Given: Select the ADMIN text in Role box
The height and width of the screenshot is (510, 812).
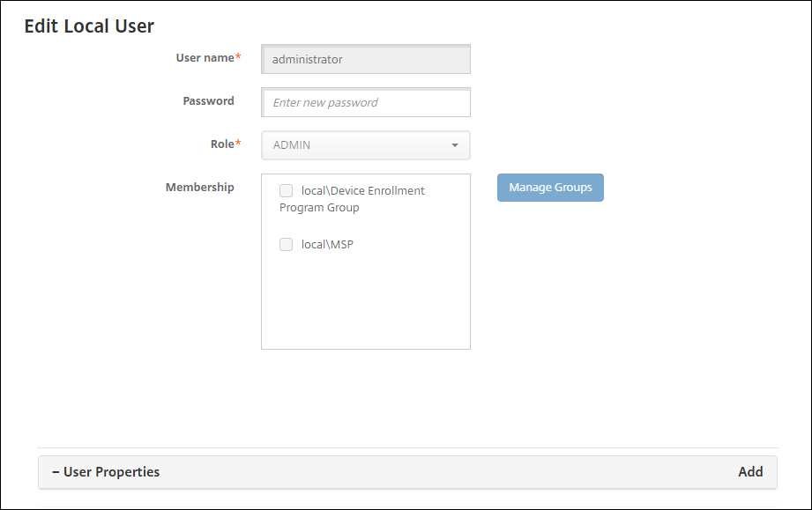Looking at the screenshot, I should pos(292,145).
